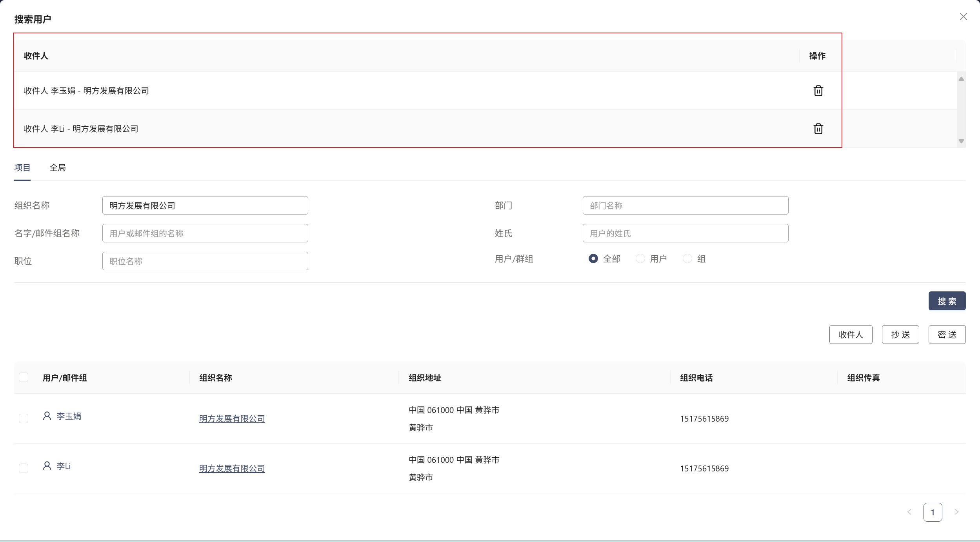Select the 组 radio option

pyautogui.click(x=687, y=258)
